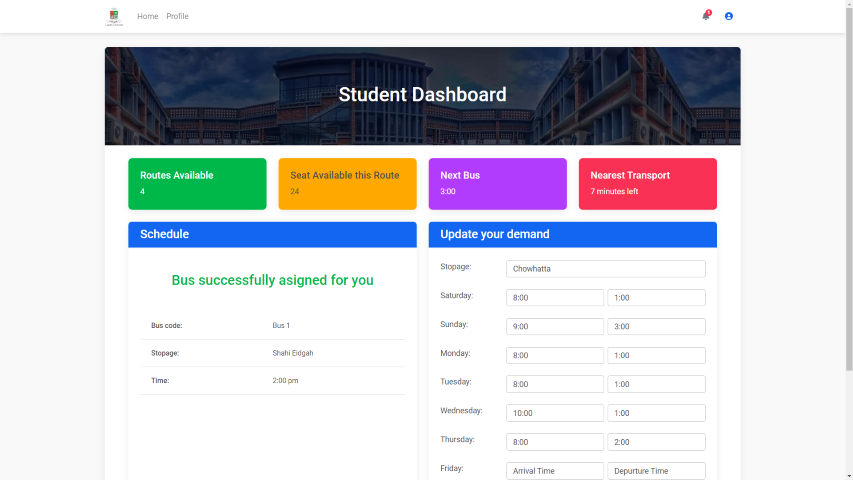853x480 pixels.
Task: Edit the Stopage field showing Chowhatta
Action: (x=605, y=269)
